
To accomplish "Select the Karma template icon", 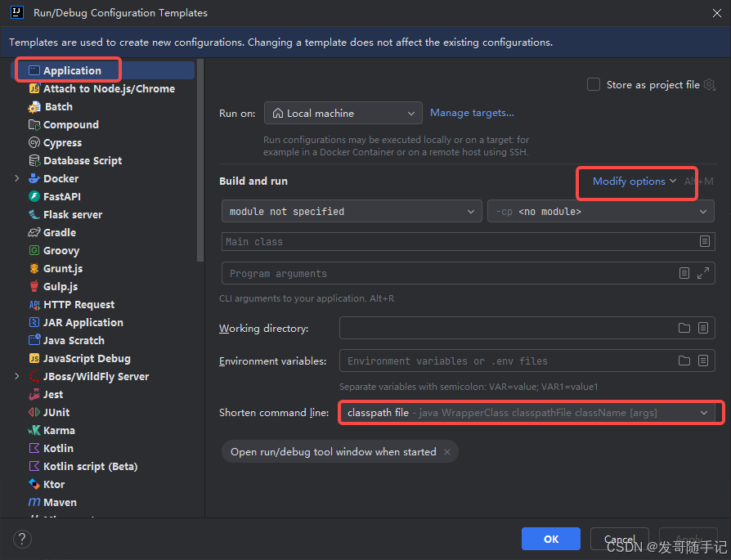I will coord(34,430).
